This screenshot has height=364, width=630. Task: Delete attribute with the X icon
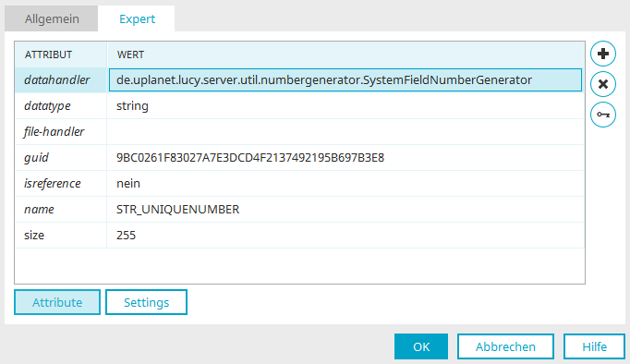point(602,84)
